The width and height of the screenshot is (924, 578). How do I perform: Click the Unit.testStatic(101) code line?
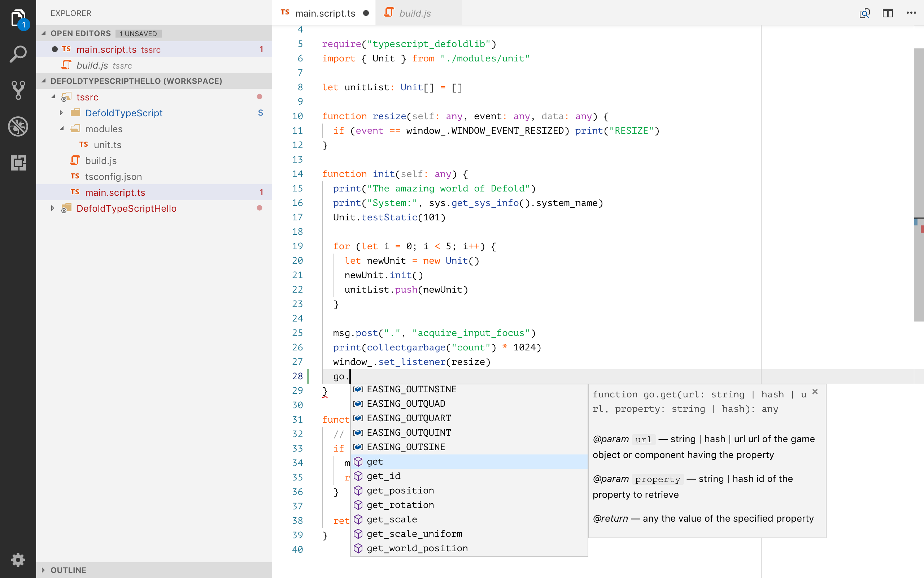[x=389, y=217]
